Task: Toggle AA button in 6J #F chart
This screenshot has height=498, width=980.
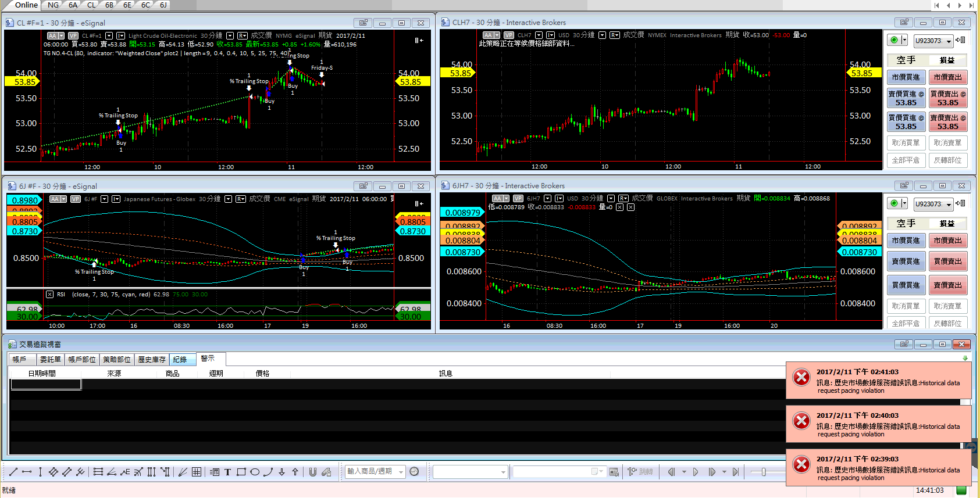Action: tap(55, 199)
